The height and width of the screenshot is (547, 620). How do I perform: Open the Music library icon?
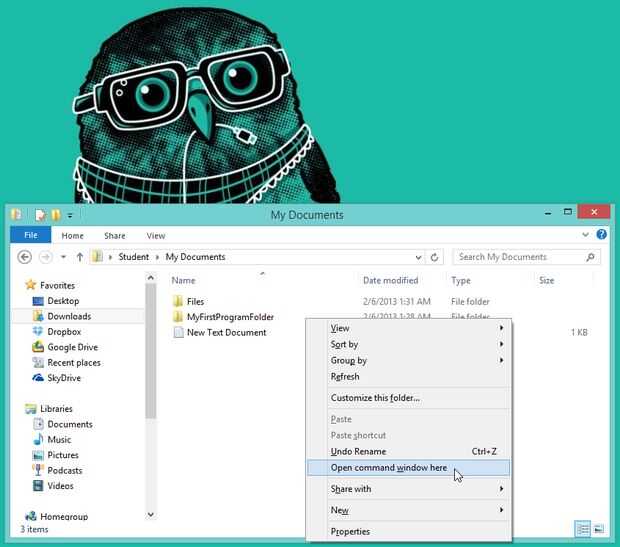click(38, 439)
